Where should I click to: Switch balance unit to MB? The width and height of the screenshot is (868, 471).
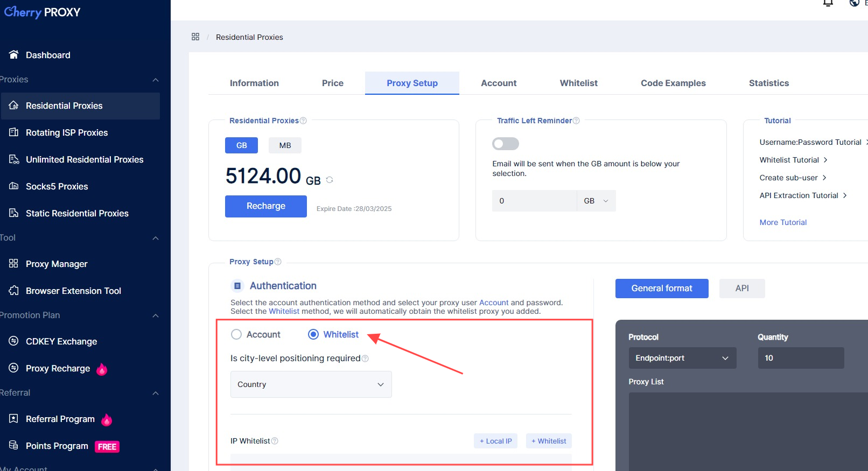tap(285, 145)
